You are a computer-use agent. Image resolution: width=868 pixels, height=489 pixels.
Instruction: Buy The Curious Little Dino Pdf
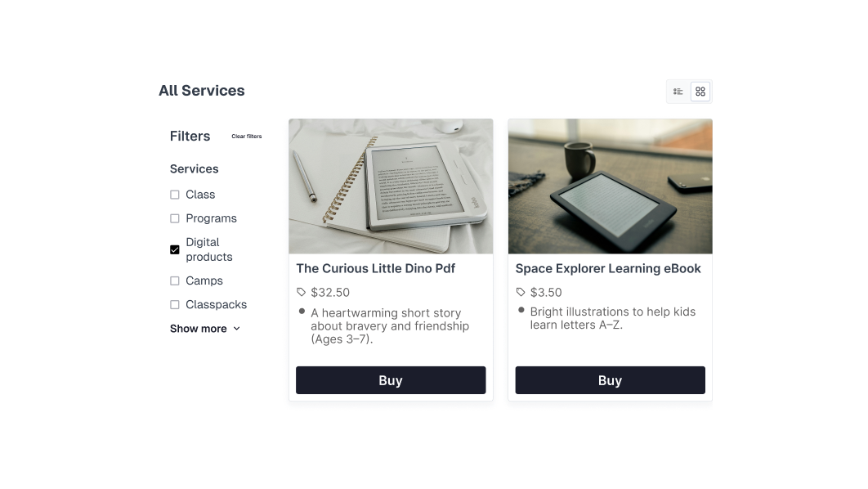[x=391, y=380]
